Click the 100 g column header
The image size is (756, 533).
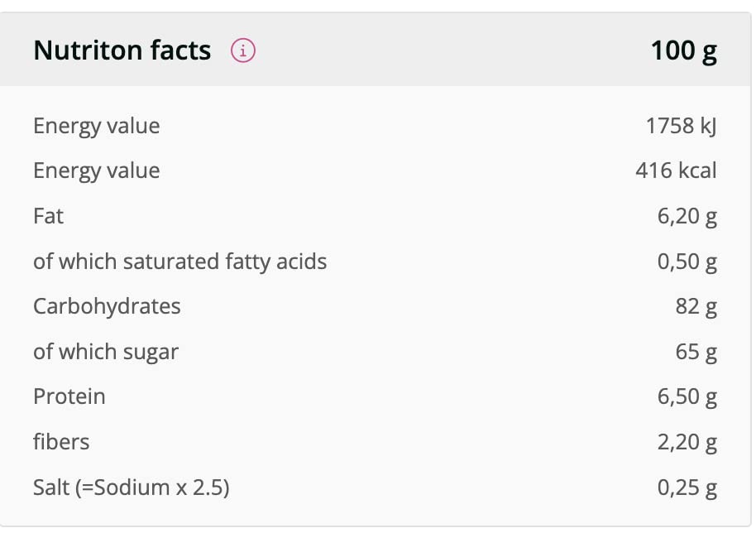click(x=683, y=50)
